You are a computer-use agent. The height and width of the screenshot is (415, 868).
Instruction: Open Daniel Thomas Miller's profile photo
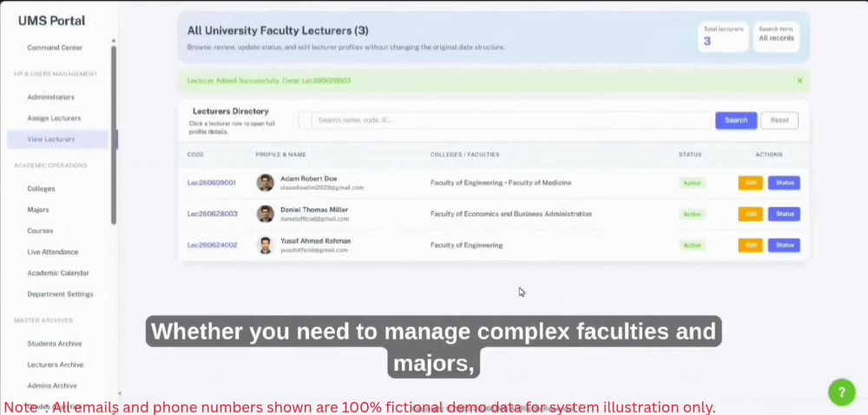click(265, 214)
